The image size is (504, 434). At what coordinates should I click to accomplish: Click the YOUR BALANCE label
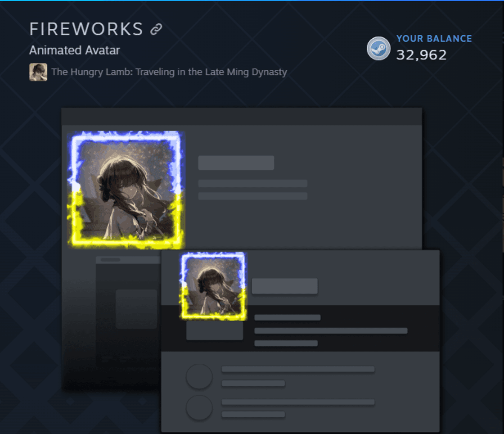(434, 39)
